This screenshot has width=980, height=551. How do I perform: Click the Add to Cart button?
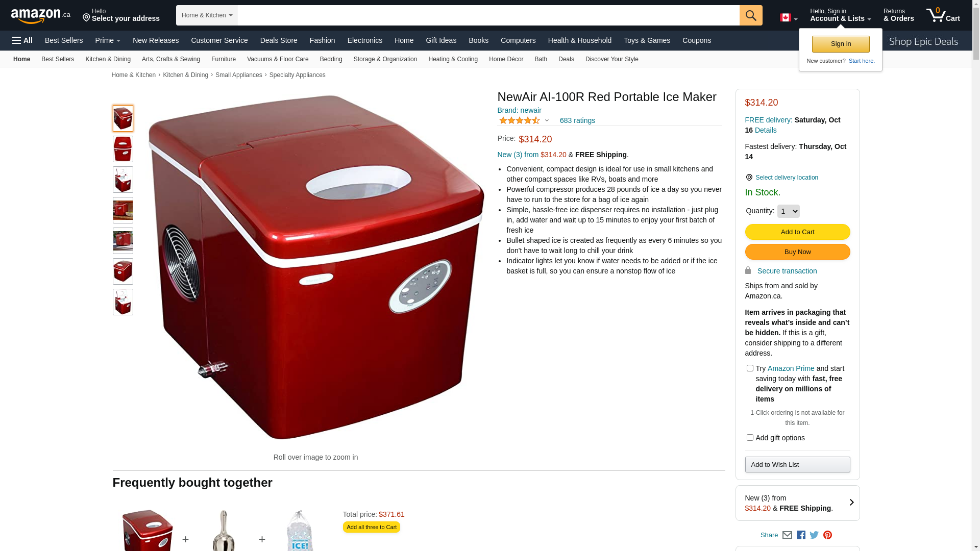pos(797,232)
